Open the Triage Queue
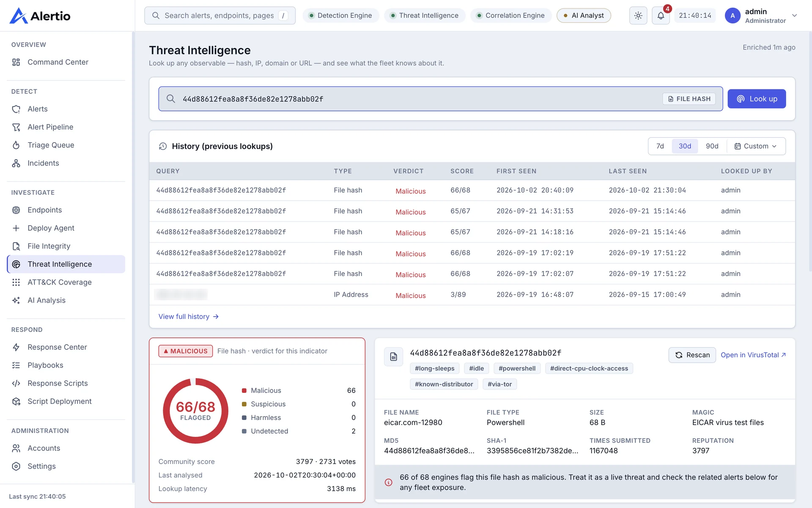The image size is (812, 508). click(x=66, y=145)
